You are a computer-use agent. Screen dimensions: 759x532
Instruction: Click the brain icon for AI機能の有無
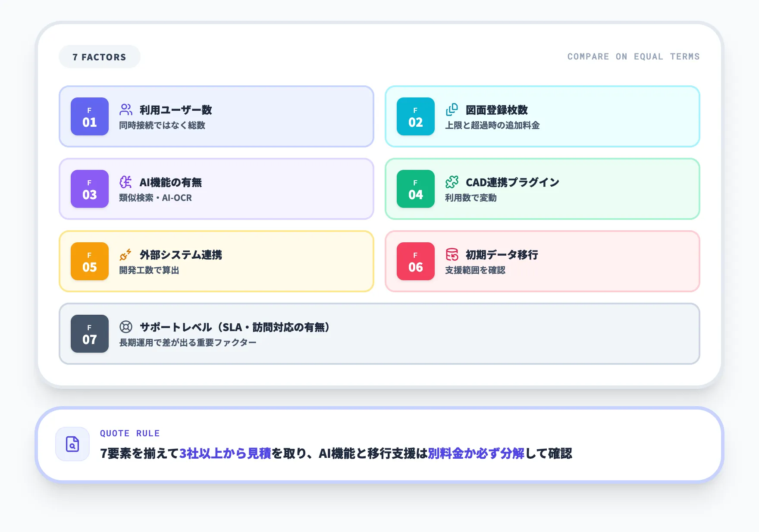(126, 182)
